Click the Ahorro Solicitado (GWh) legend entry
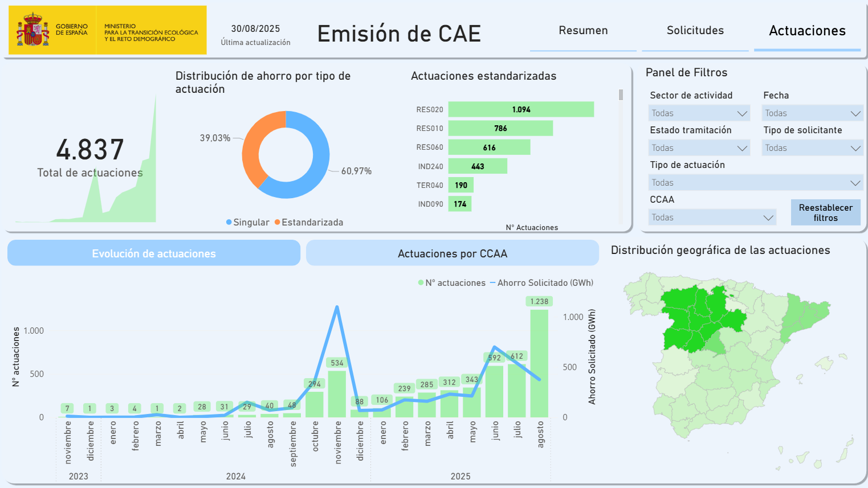The height and width of the screenshot is (488, 868). point(541,282)
